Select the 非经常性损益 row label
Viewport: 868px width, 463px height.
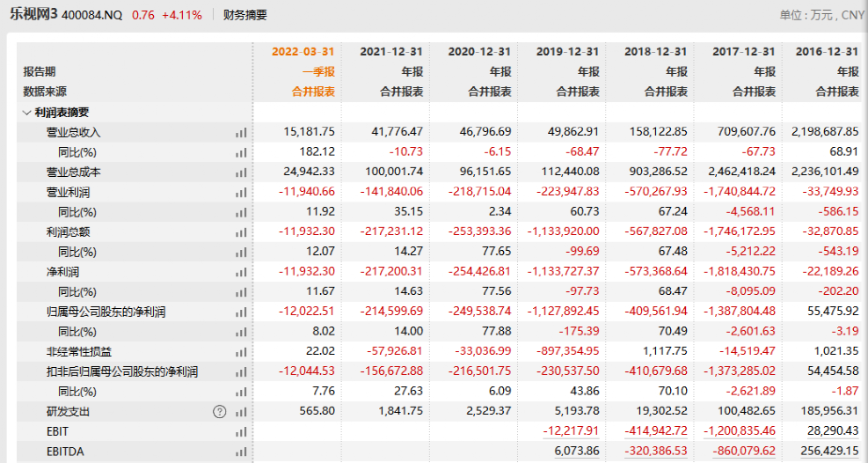point(79,352)
